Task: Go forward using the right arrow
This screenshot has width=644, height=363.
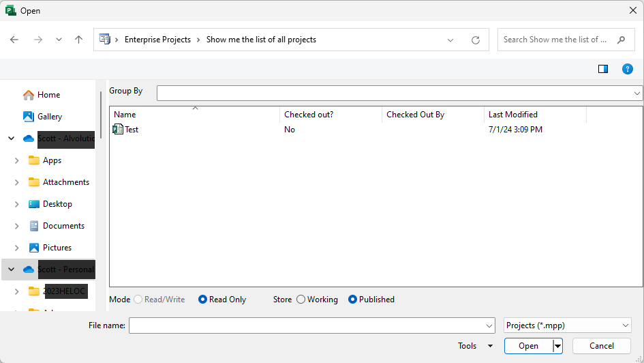Action: pos(38,40)
